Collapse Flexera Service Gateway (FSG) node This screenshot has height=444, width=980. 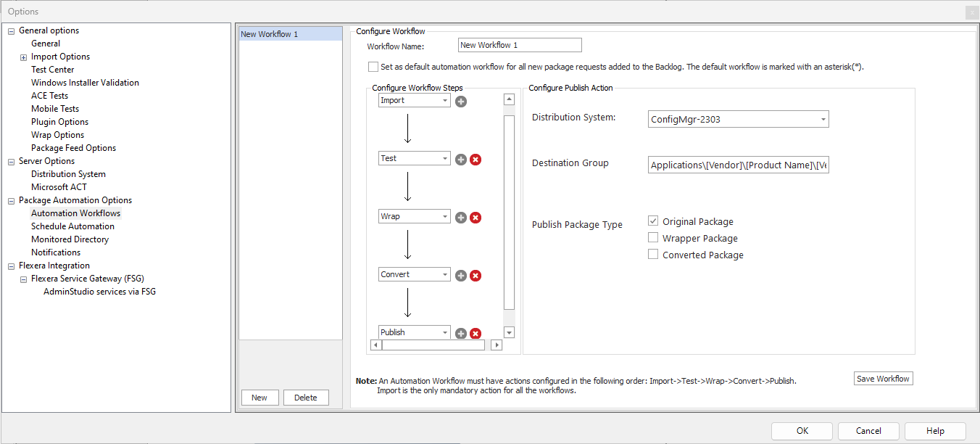pos(23,279)
